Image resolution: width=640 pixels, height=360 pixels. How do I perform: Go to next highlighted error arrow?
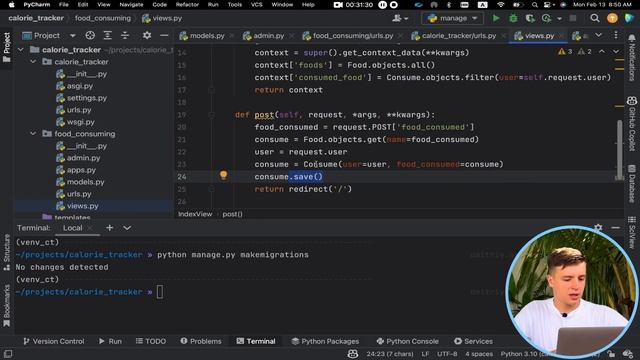point(616,51)
